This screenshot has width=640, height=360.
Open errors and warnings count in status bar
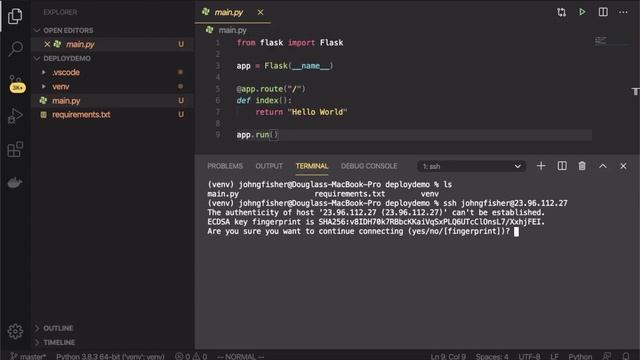191,356
